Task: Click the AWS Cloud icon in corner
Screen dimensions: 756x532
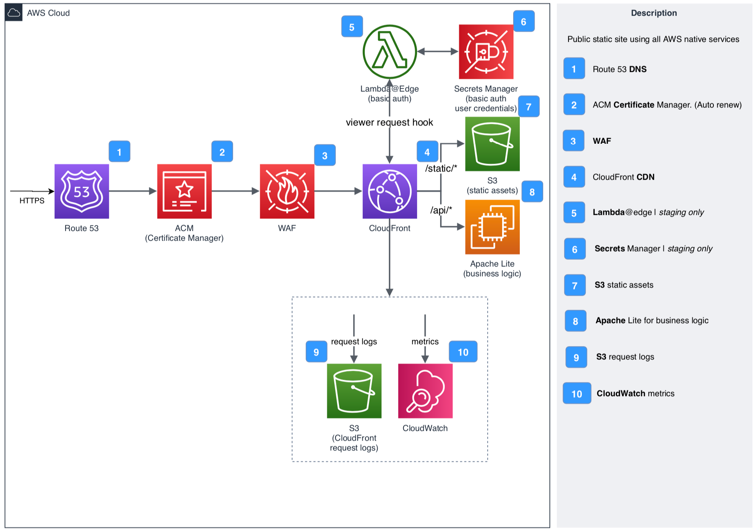Action: pyautogui.click(x=14, y=13)
